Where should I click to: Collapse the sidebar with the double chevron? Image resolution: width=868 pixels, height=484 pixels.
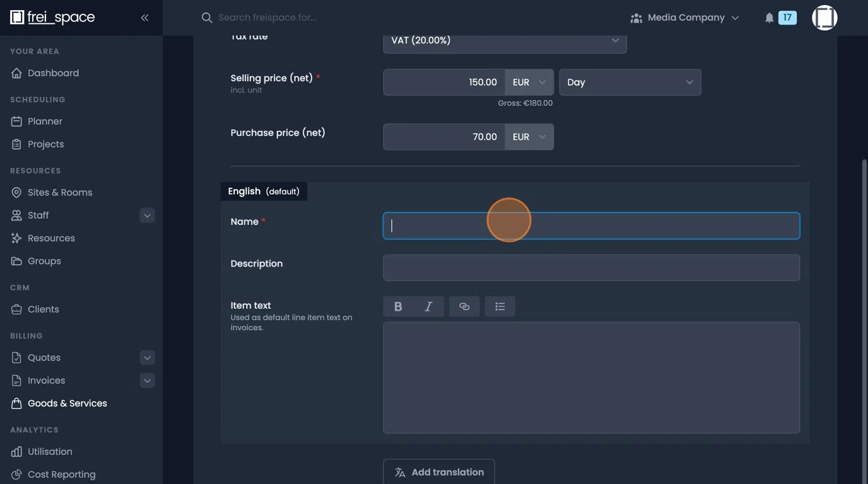coord(144,17)
